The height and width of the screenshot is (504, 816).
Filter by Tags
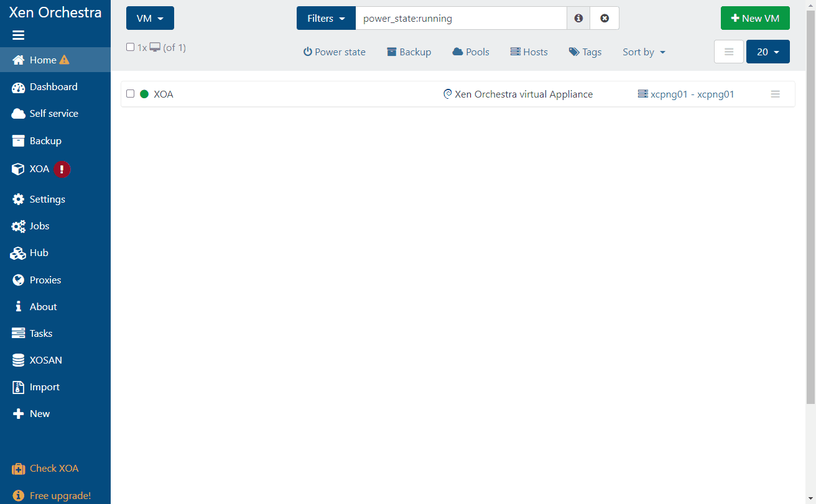(585, 52)
